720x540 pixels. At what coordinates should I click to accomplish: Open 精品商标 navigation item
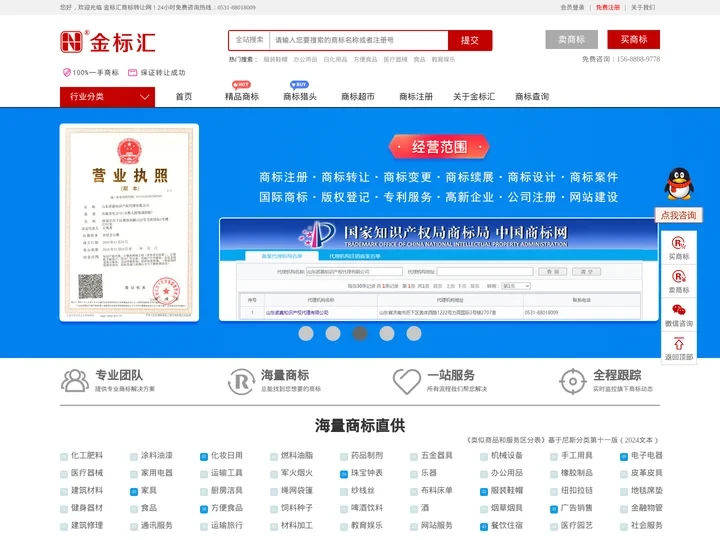pyautogui.click(x=242, y=96)
